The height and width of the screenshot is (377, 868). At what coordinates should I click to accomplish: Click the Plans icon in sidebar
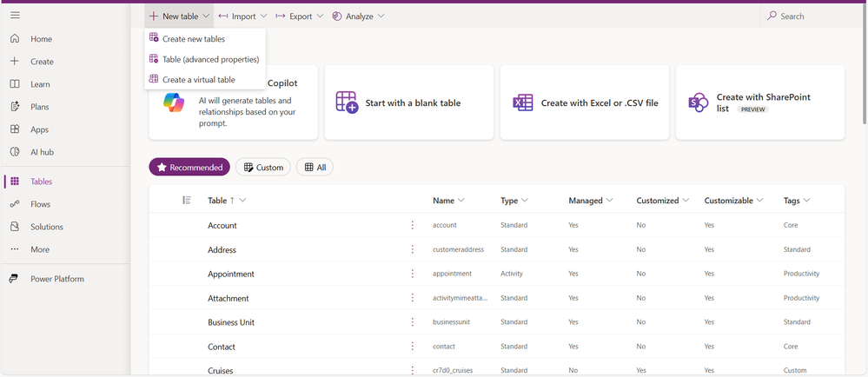point(15,107)
